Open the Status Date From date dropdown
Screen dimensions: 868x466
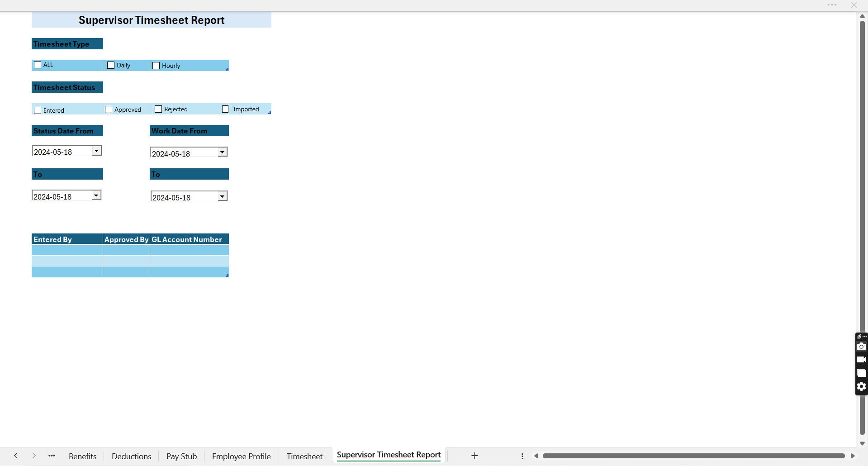pyautogui.click(x=96, y=150)
